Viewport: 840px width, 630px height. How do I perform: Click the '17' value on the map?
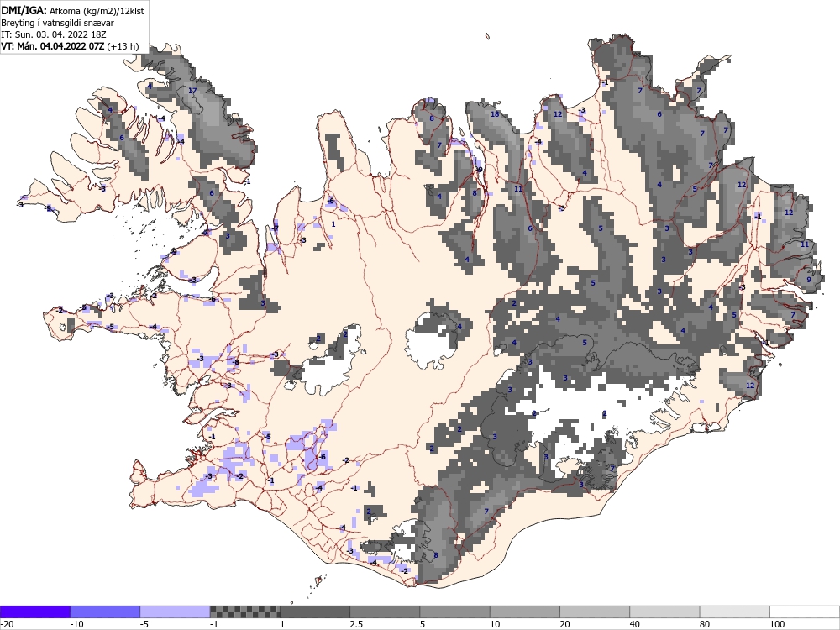click(193, 91)
